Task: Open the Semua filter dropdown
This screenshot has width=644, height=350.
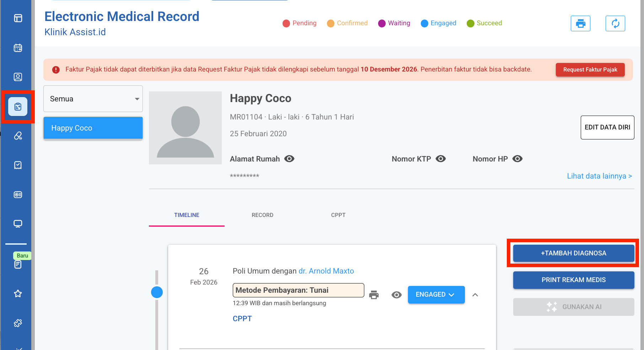Action: pyautogui.click(x=93, y=99)
